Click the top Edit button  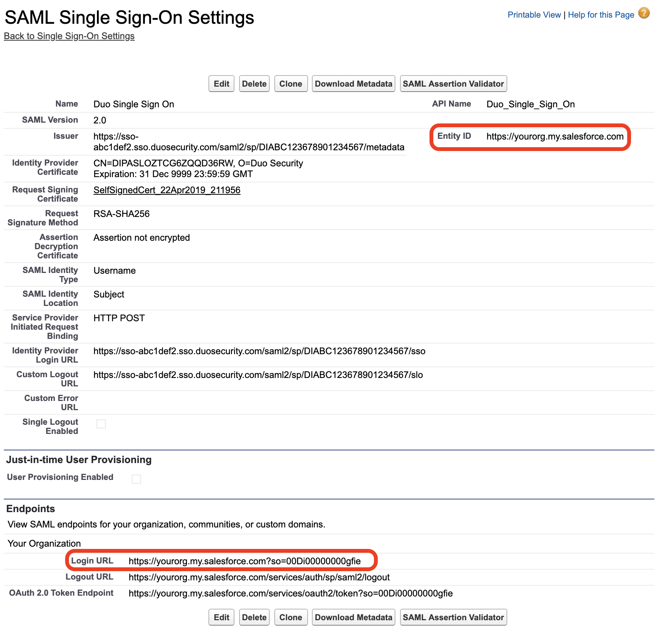pyautogui.click(x=221, y=84)
